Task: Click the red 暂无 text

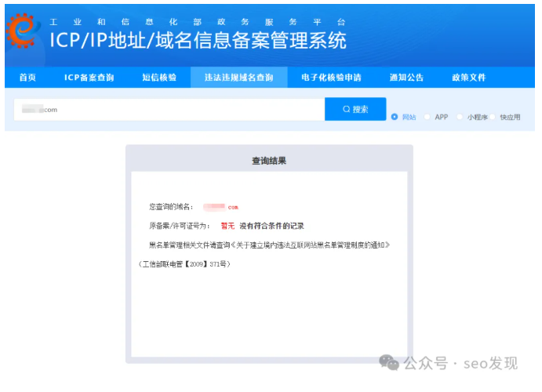Action: pos(227,226)
